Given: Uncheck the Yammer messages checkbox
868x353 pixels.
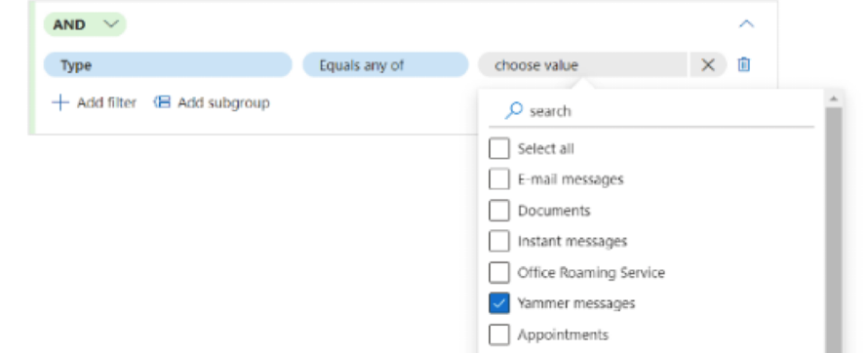Looking at the screenshot, I should 498,303.
